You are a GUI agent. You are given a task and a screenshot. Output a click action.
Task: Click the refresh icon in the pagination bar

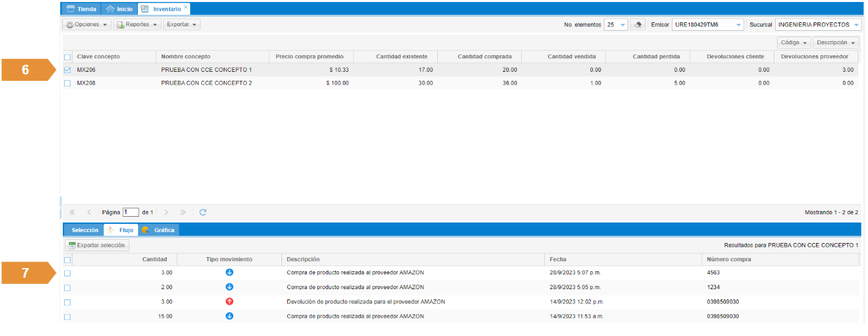pos(203,212)
